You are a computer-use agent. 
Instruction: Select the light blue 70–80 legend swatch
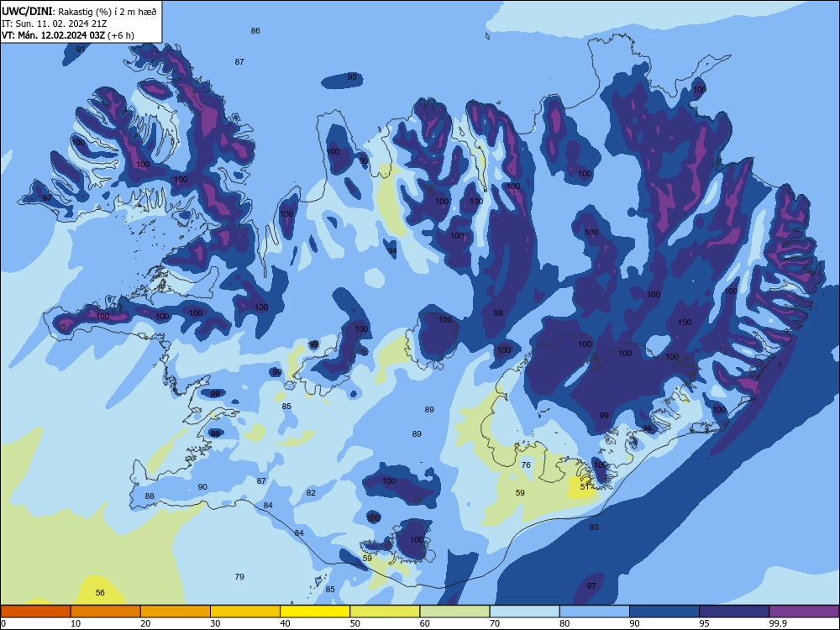[524, 612]
